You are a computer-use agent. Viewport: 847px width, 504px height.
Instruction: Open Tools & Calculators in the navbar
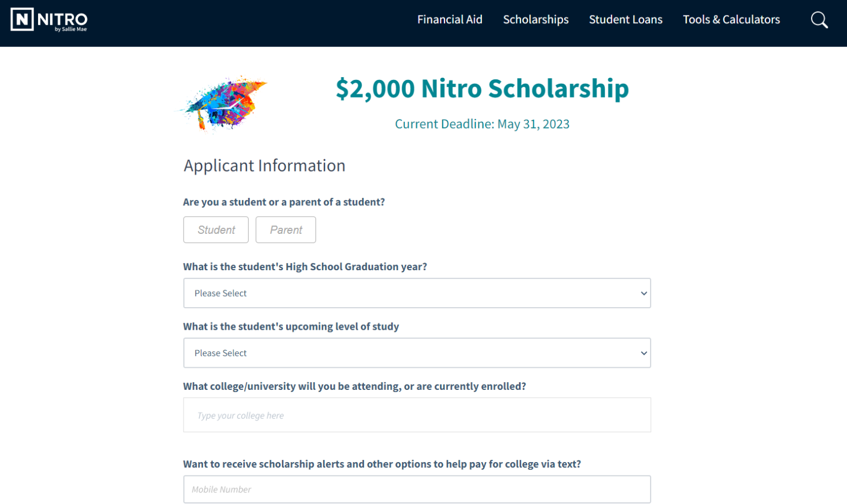click(x=731, y=20)
